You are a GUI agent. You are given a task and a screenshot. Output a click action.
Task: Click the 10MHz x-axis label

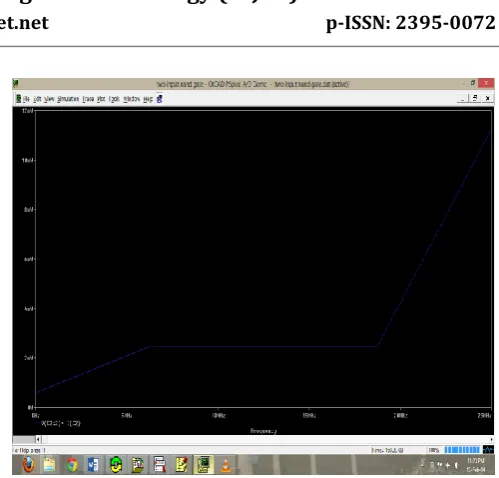pyautogui.click(x=219, y=415)
